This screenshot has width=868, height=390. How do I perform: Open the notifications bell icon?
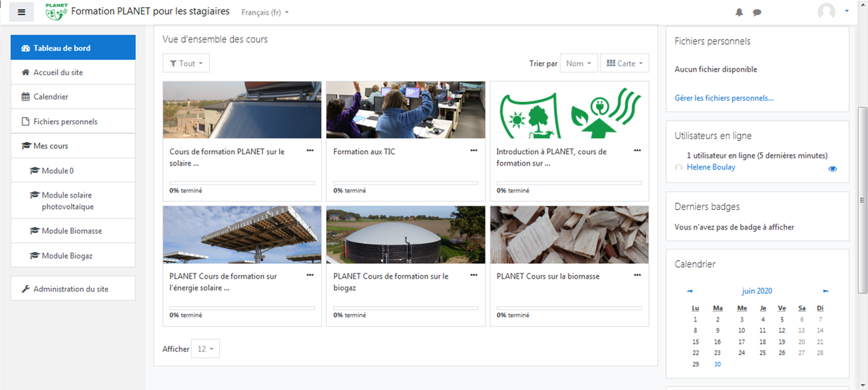pyautogui.click(x=739, y=12)
